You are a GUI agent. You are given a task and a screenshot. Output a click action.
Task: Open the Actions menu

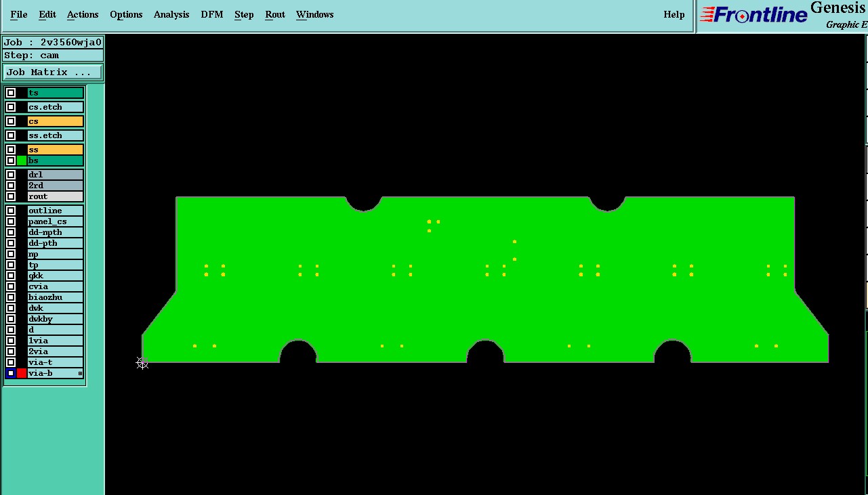pyautogui.click(x=83, y=14)
